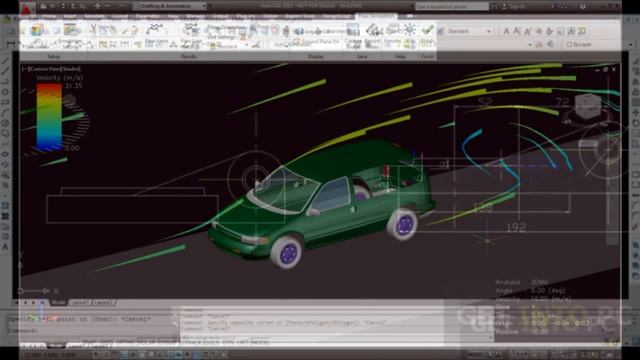Expand the Setup panel title
Screen dimensions: 640x360
coord(54,57)
